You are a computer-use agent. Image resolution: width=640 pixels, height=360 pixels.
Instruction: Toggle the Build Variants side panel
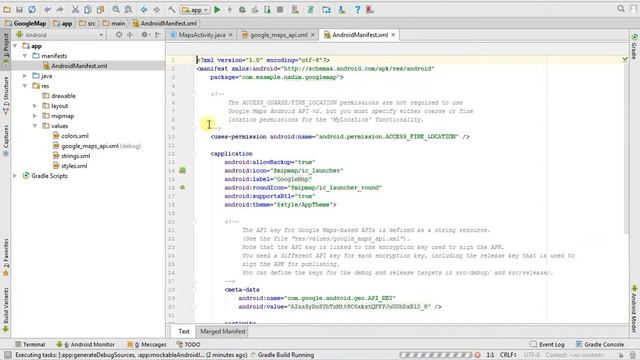[6, 311]
